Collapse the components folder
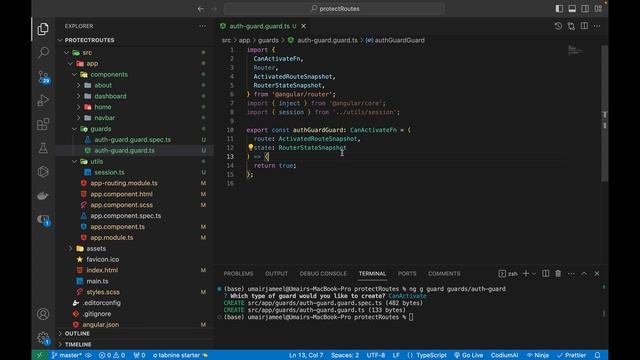640x360 pixels. tap(74, 75)
